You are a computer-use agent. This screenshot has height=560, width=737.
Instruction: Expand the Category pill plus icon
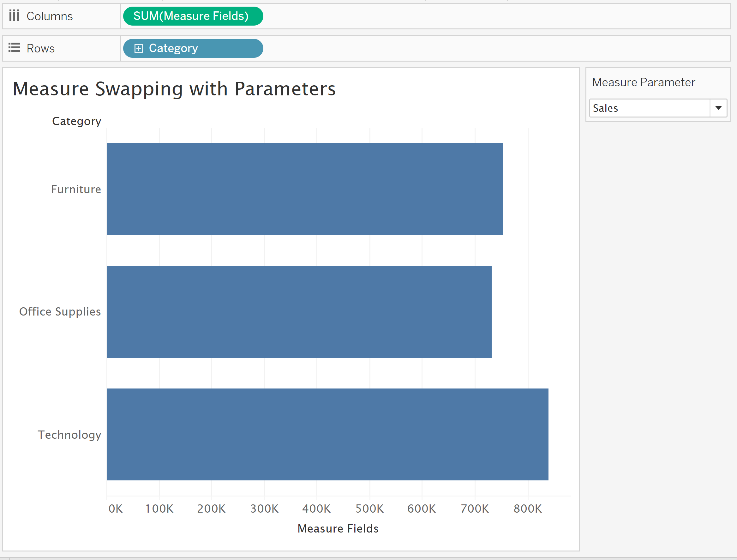[139, 49]
